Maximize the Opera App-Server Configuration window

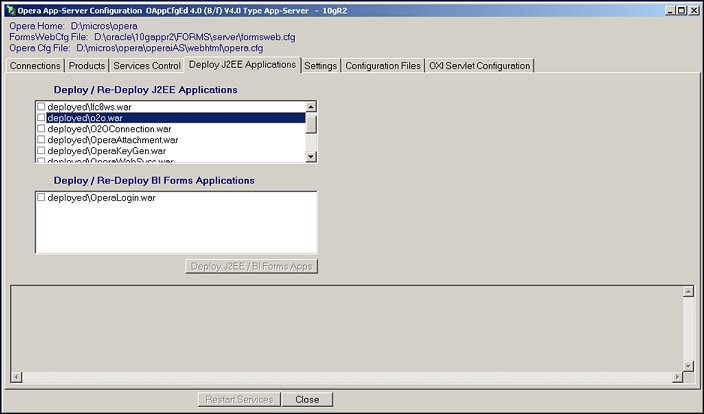682,10
